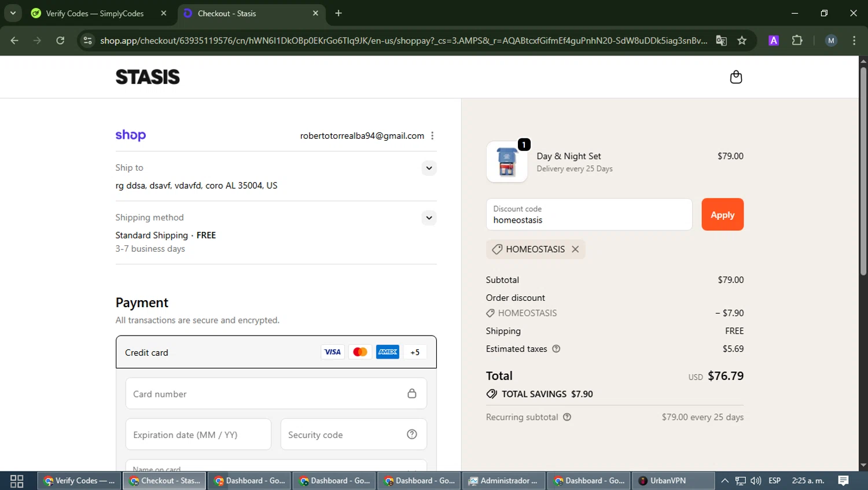Click the translate page icon
This screenshot has height=490, width=868.
[721, 40]
